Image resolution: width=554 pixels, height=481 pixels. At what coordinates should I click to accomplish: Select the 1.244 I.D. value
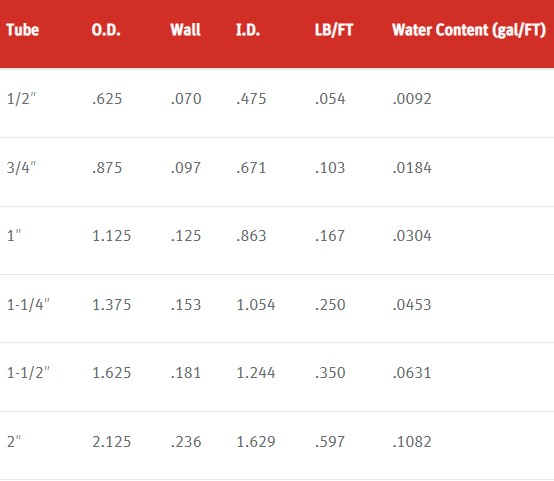pyautogui.click(x=256, y=373)
